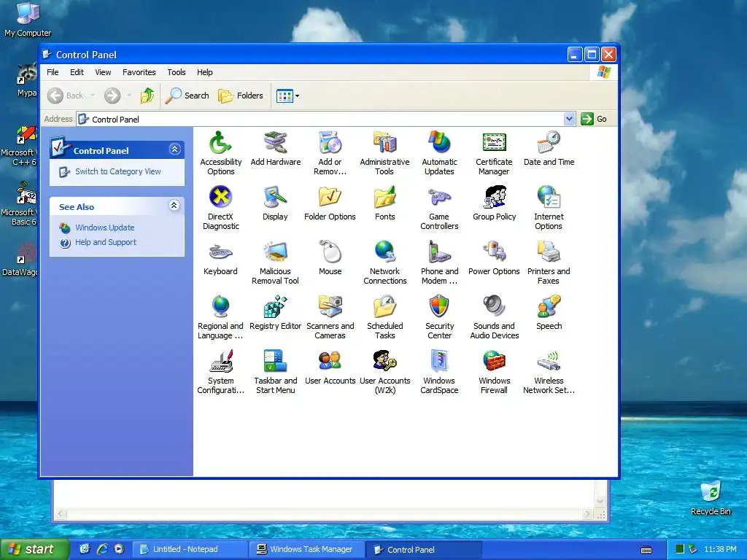Open Administrative Tools folder

click(384, 152)
